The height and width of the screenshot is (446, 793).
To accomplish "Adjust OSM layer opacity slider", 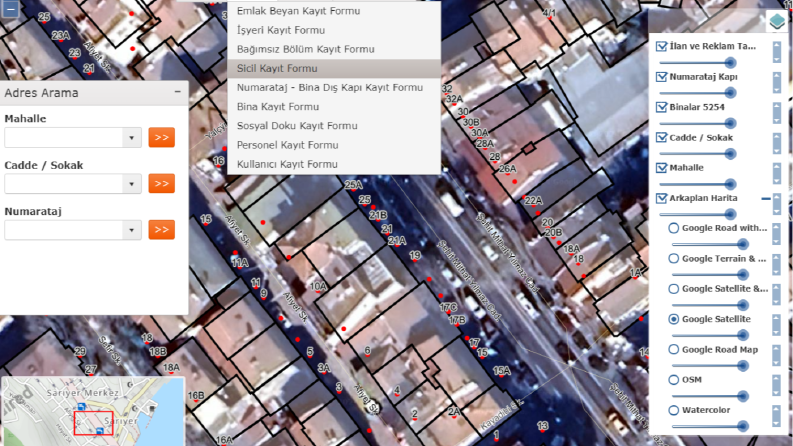I will click(710, 396).
